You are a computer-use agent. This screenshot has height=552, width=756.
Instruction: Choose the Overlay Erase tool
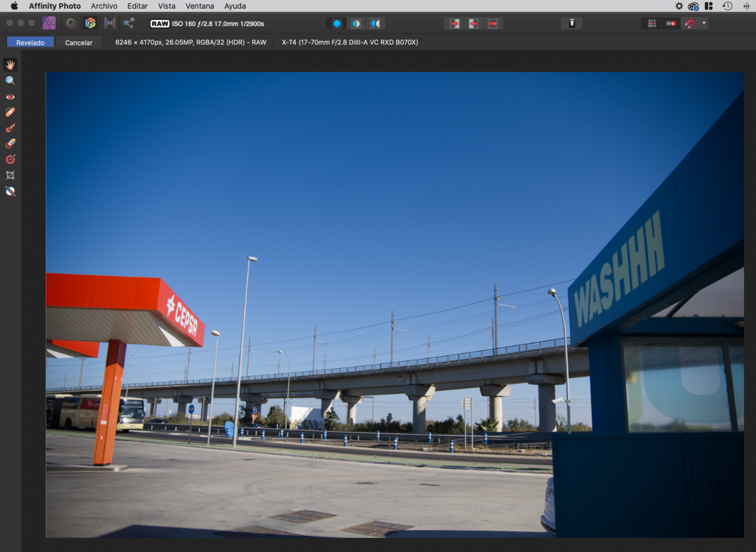pos(10,144)
